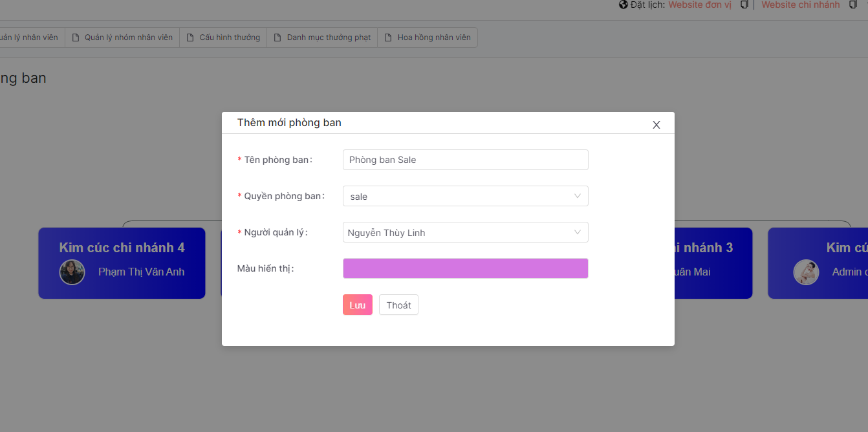868x432 pixels.
Task: Click the globe icon beside Đặt lịch
Action: [624, 5]
